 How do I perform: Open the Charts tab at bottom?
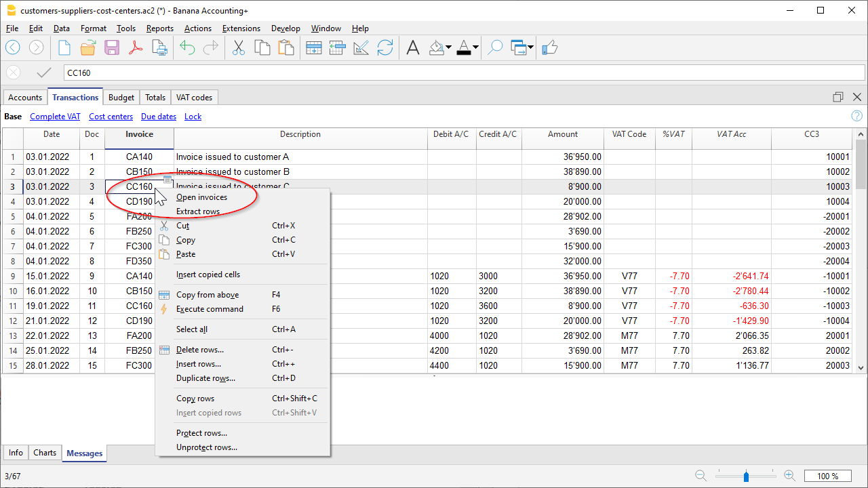pos(45,453)
